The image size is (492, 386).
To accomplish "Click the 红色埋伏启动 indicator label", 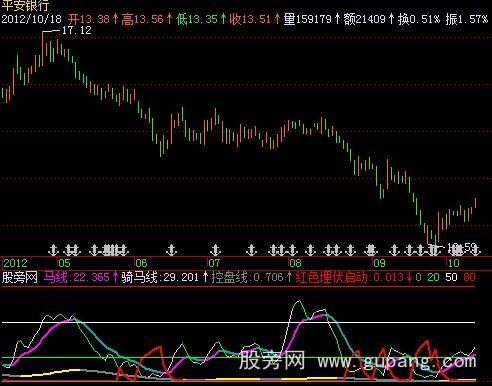I will pos(331,277).
